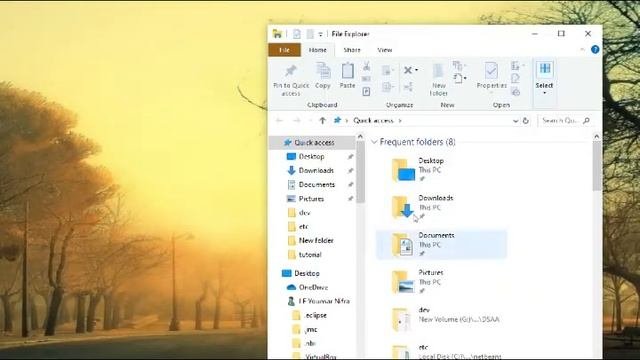Click the History icon in the Open group
Screen dimensions: 640x360
(x=516, y=92)
